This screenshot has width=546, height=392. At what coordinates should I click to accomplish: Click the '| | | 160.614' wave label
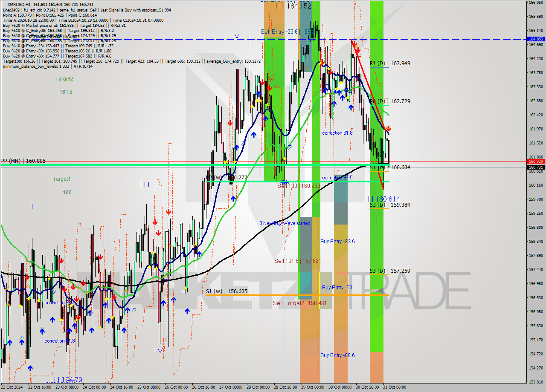click(x=382, y=199)
